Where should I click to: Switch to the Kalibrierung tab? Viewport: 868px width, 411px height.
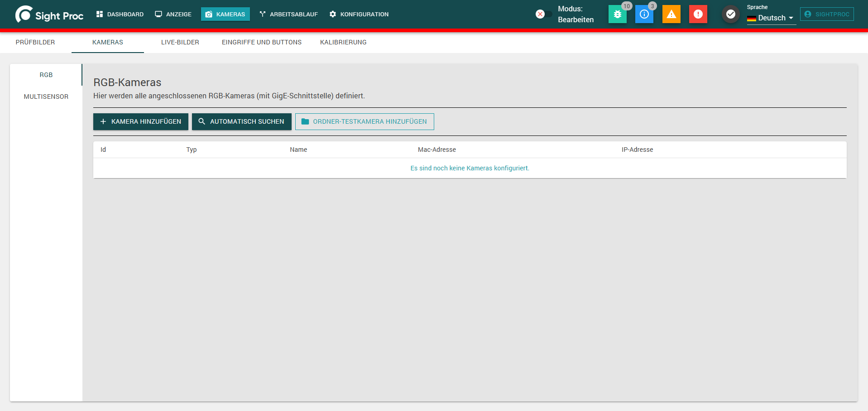343,42
